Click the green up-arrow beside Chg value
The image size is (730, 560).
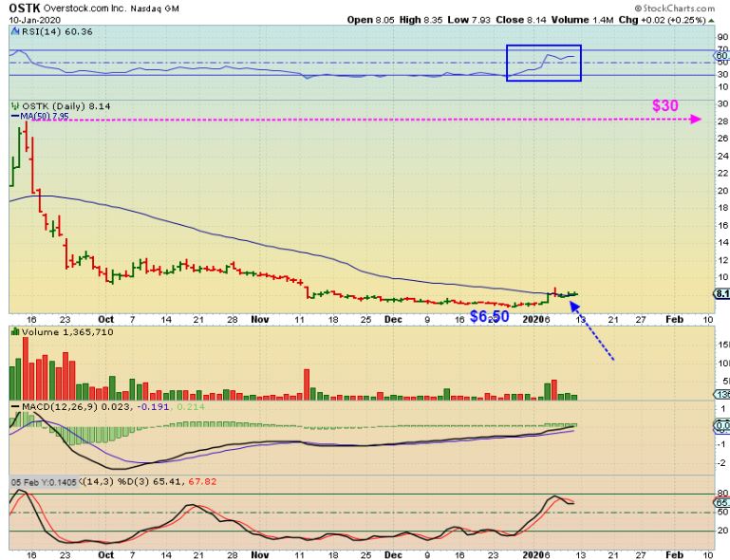(x=711, y=21)
